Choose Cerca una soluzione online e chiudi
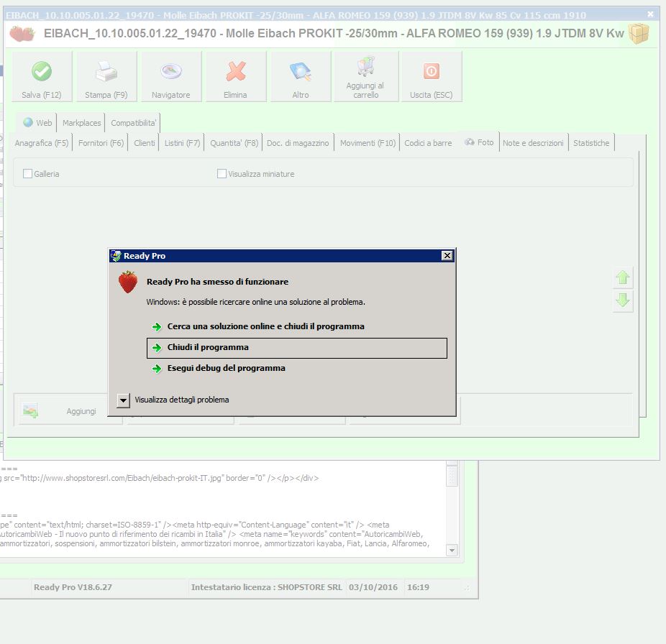The width and height of the screenshot is (666, 644). [x=297, y=326]
